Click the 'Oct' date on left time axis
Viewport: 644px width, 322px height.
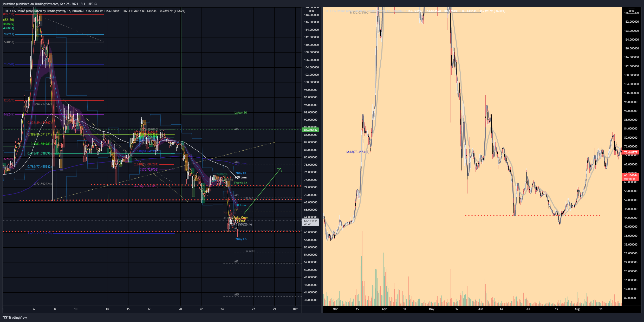[x=295, y=309]
